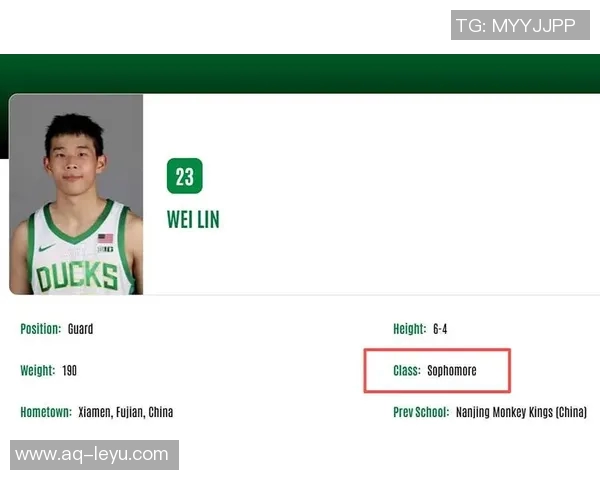This screenshot has height=480, width=600.
Task: Select the Height label
Action: pos(409,329)
